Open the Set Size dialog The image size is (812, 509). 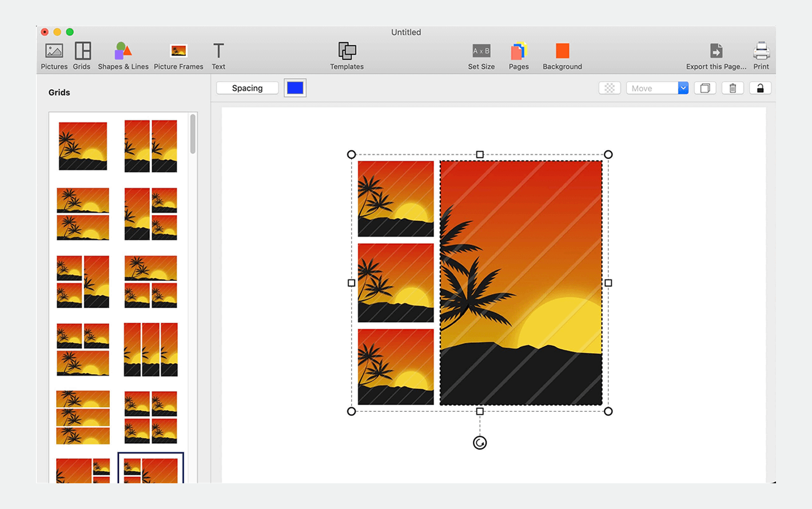click(481, 56)
